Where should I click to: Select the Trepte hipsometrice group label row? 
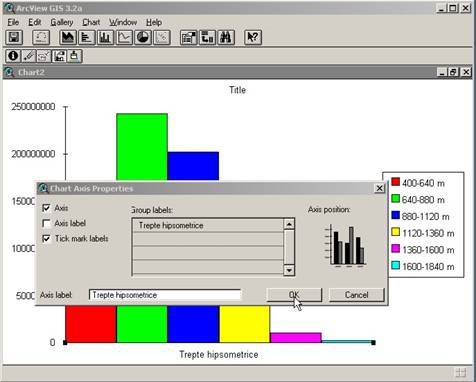point(208,225)
